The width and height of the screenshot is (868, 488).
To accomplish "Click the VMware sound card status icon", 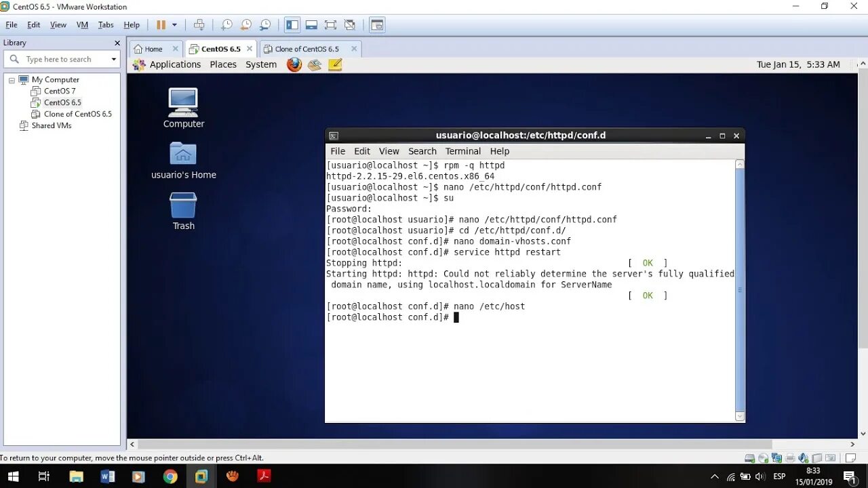I will tap(804, 458).
